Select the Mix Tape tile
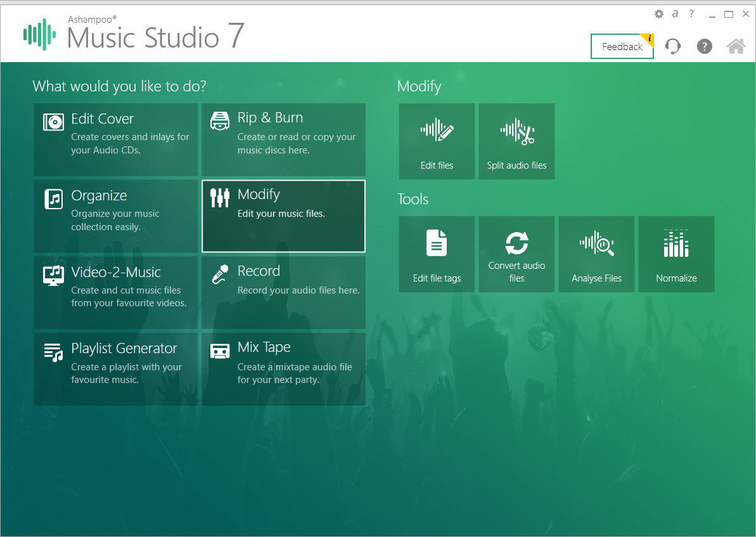 coord(283,369)
